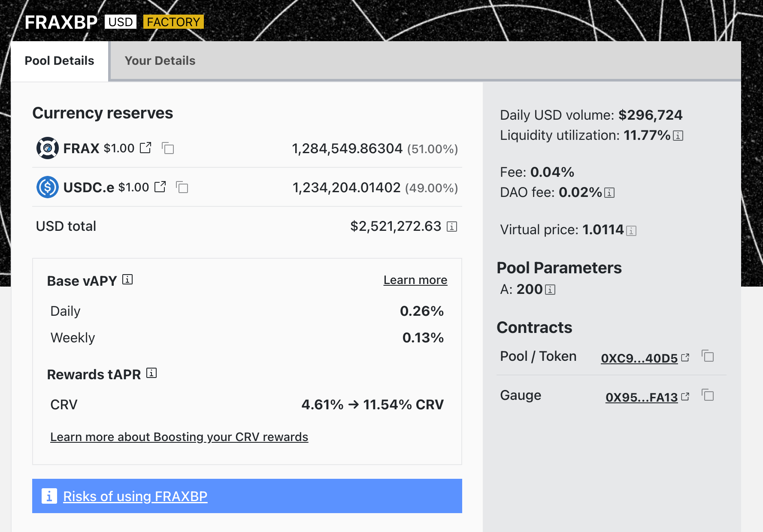The height and width of the screenshot is (532, 763).
Task: Copy FRAX token address
Action: click(x=168, y=148)
